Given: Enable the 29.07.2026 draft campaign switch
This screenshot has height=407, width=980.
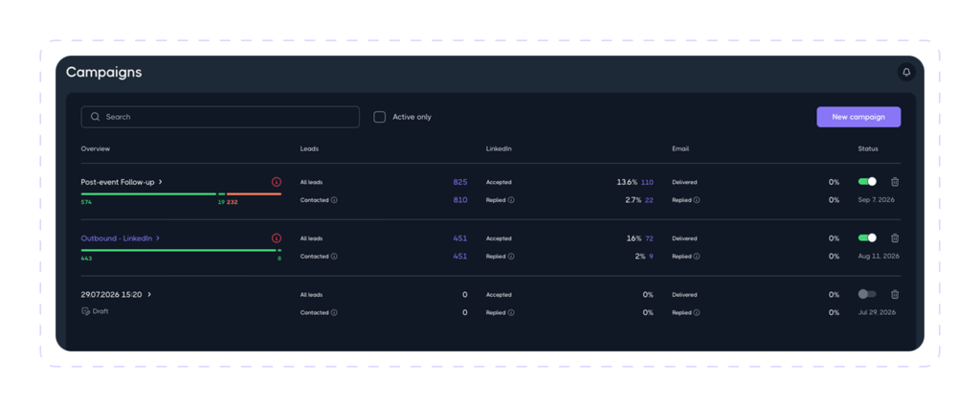Looking at the screenshot, I should [867, 294].
